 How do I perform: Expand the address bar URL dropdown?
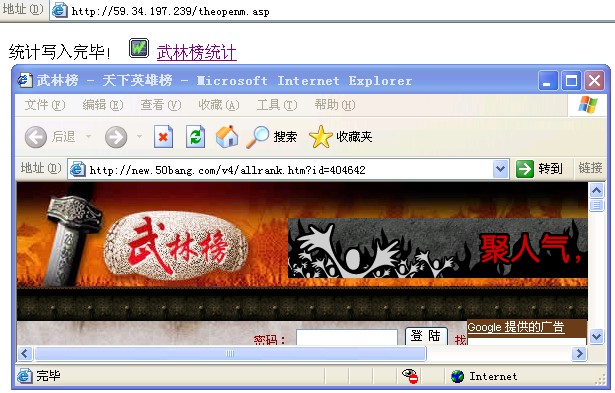coord(500,169)
